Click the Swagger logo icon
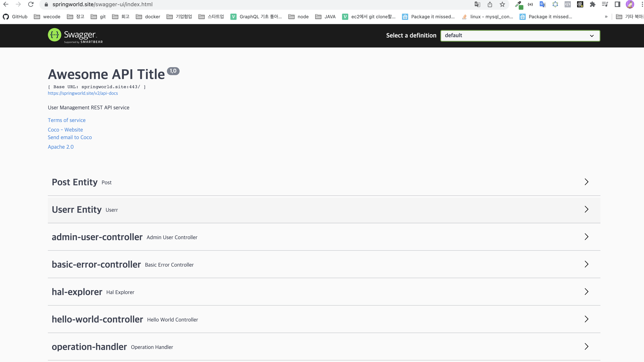The width and height of the screenshot is (644, 362). click(54, 35)
